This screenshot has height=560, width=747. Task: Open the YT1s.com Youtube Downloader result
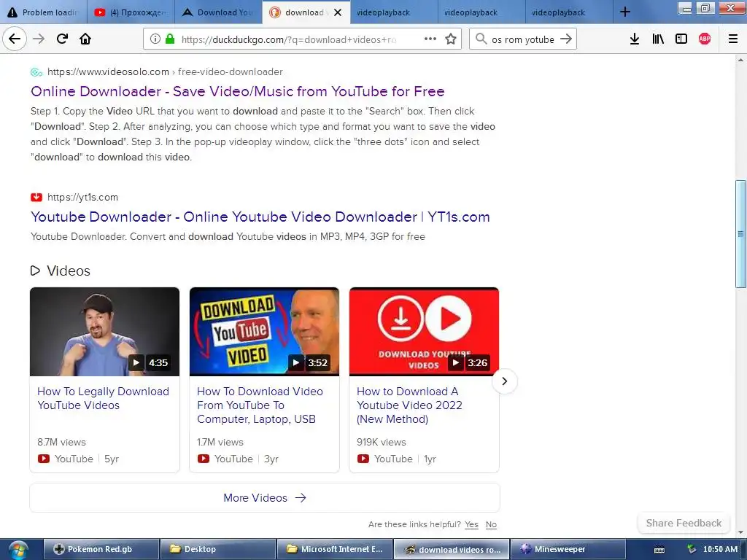point(260,217)
